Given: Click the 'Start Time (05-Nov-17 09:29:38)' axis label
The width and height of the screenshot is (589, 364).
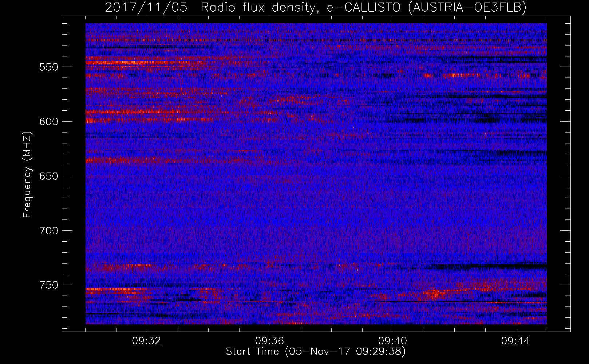Looking at the screenshot, I should tap(316, 352).
